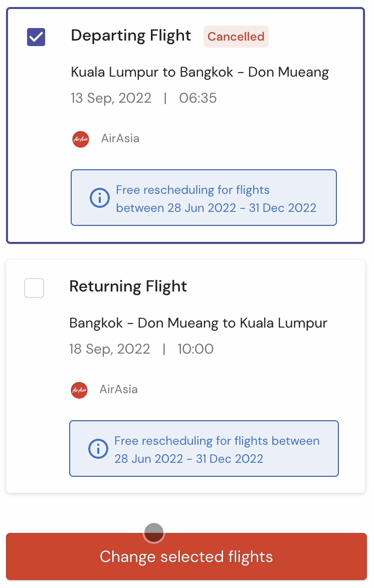
Task: Click the 06:35 departure time
Action: pos(198,98)
